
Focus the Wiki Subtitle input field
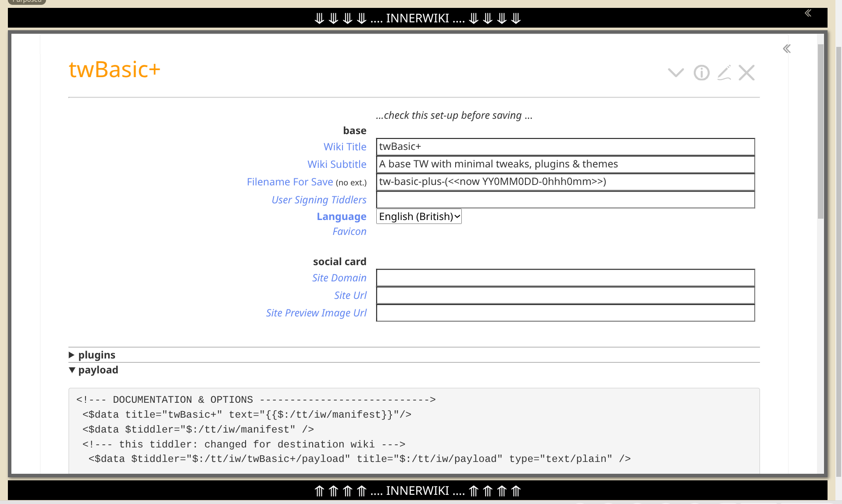click(x=565, y=164)
